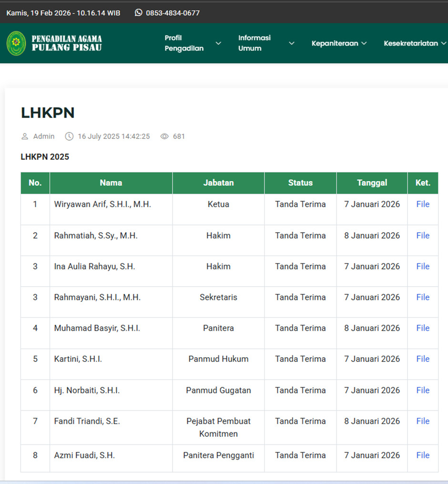448x484 pixels.
Task: Open File link for Ina Aulia Rahayu
Action: (x=423, y=267)
